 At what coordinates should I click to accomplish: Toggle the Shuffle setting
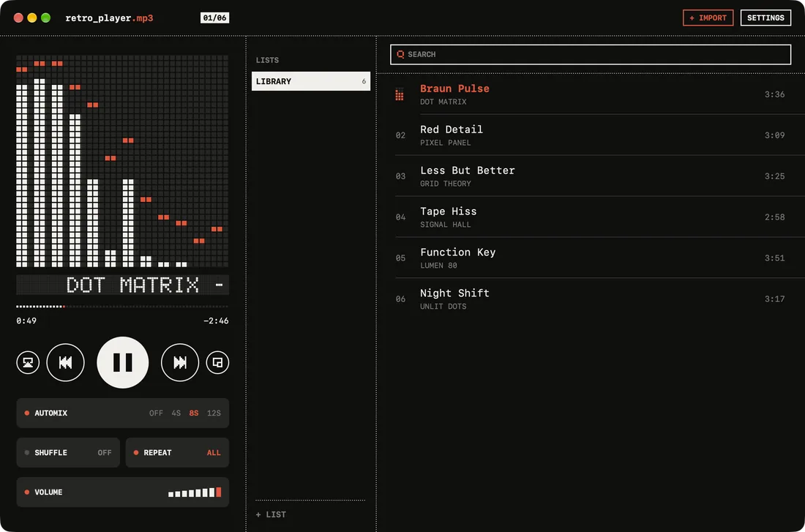68,452
